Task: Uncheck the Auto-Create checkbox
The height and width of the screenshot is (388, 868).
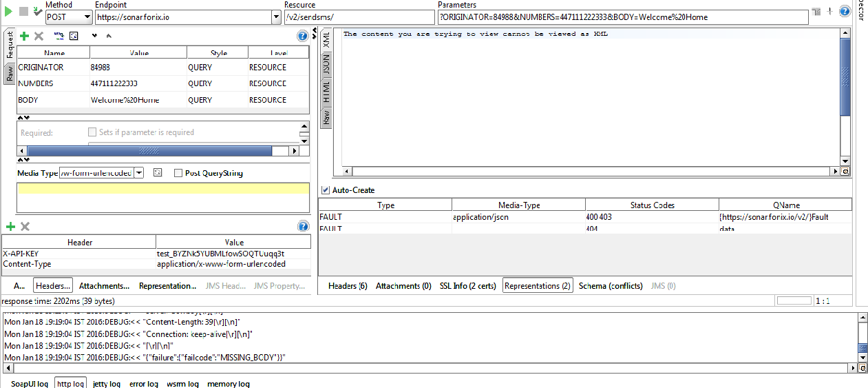Action: pyautogui.click(x=326, y=190)
